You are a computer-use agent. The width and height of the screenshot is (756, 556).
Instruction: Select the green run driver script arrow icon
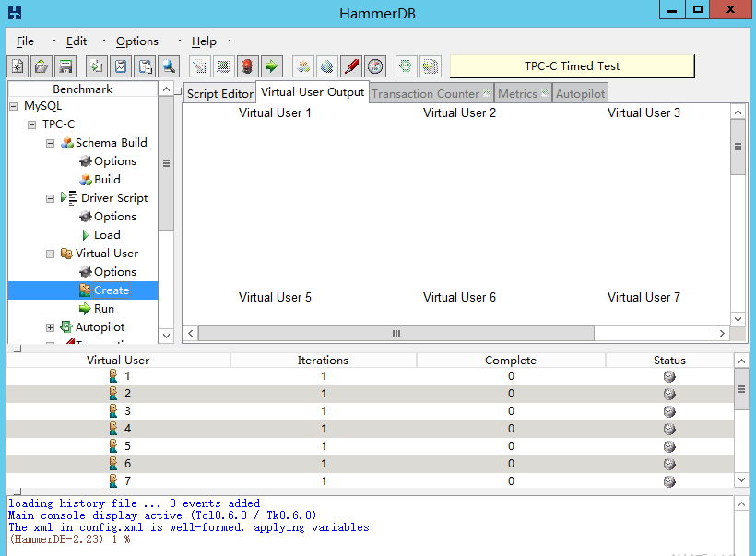tap(272, 65)
